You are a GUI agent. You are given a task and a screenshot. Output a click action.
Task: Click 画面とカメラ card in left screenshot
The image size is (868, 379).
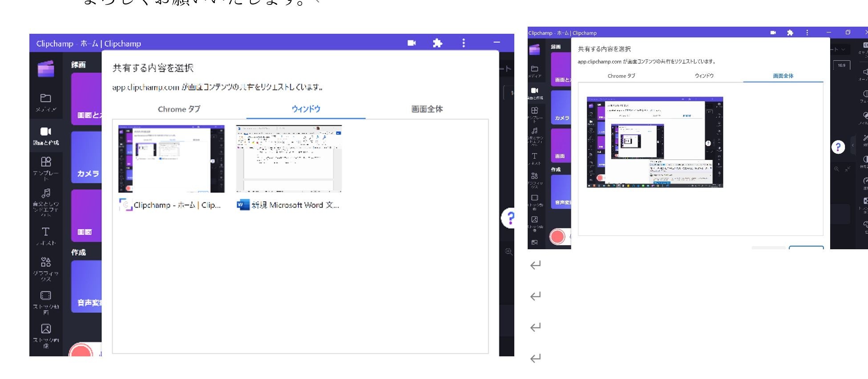tap(86, 99)
